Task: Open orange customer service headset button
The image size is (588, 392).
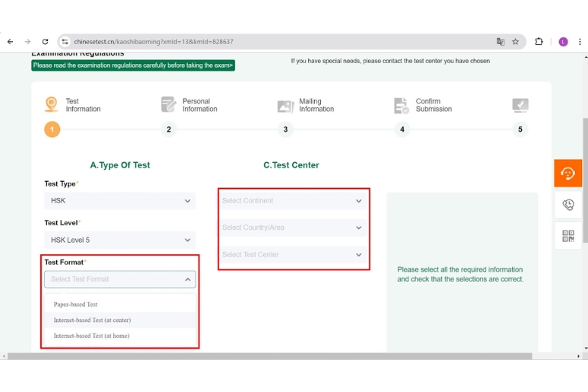Action: click(x=567, y=174)
